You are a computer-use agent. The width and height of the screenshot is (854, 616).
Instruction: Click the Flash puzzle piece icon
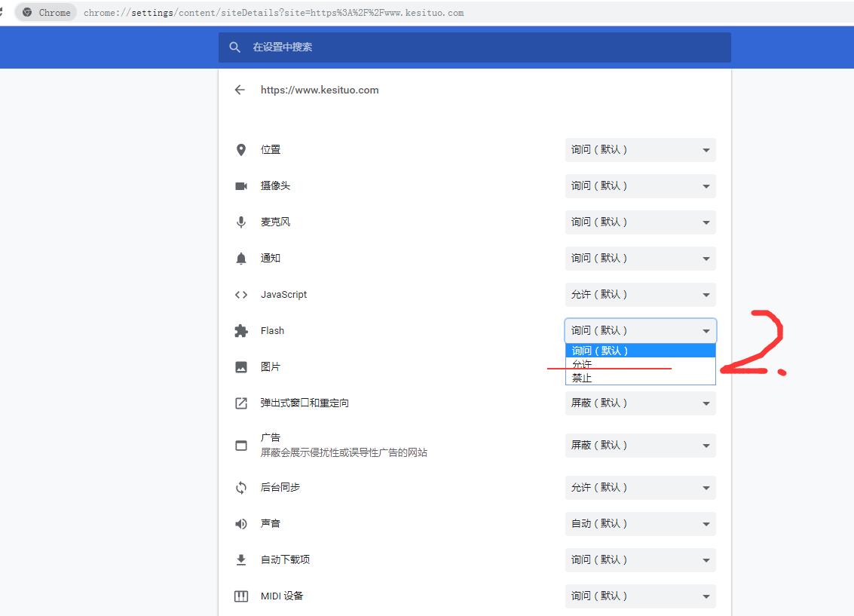click(241, 331)
